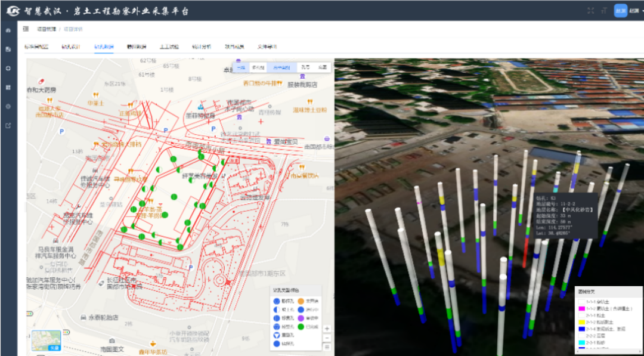Expand the borehole type legend panel header
The width and height of the screenshot is (644, 356).
click(x=295, y=290)
